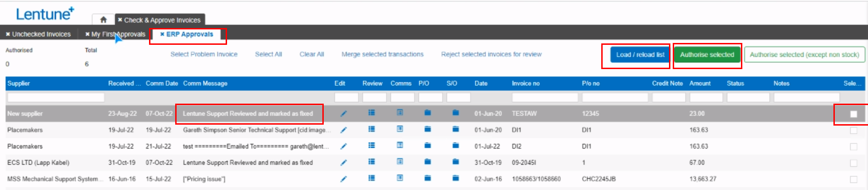Sort by Supplier column header
The width and height of the screenshot is (868, 190).
pyautogui.click(x=19, y=83)
